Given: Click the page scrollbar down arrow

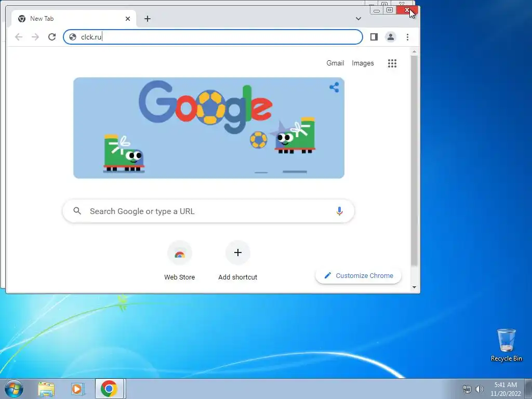Looking at the screenshot, I should tap(414, 287).
